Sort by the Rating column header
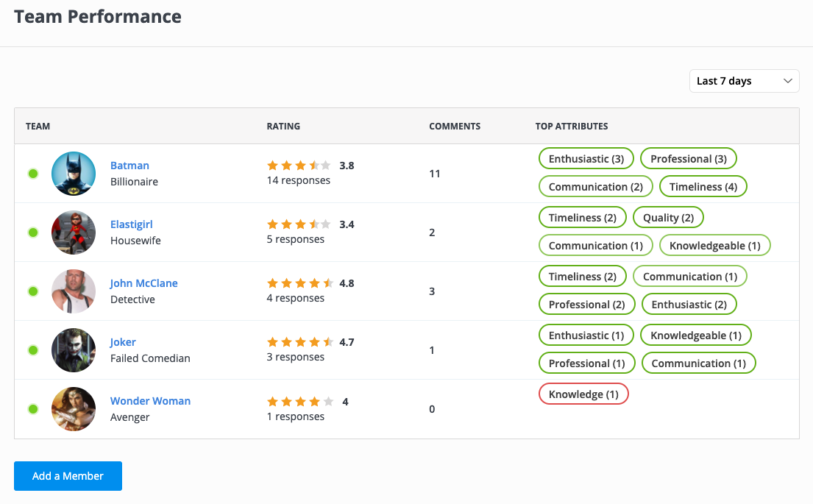Screen dimensions: 813x504 click(x=283, y=126)
